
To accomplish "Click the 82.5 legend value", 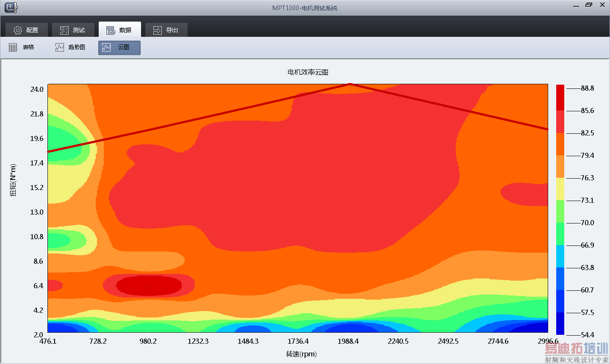I will coord(588,133).
